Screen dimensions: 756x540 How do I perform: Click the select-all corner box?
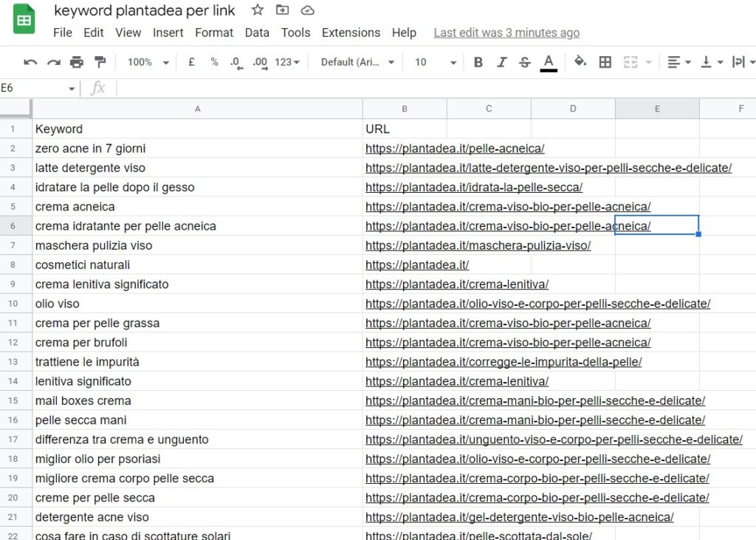[16, 109]
